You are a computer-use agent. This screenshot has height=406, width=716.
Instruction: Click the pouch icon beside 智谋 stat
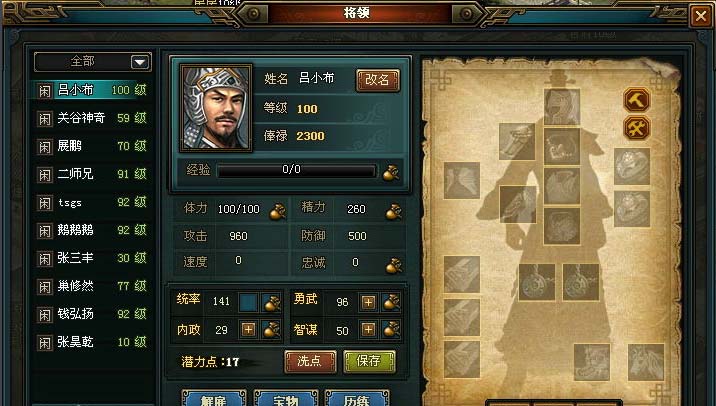click(x=391, y=330)
